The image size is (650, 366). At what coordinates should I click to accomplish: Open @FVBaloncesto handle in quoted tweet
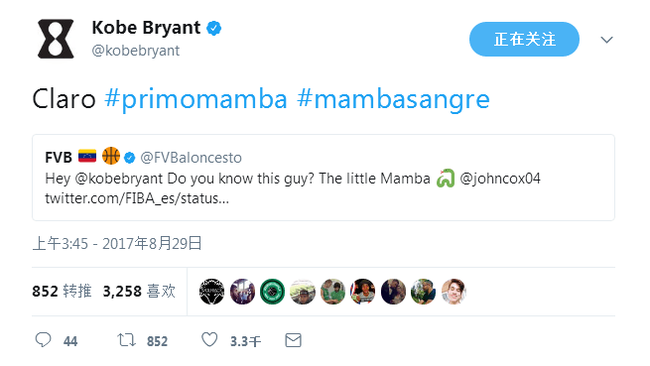click(x=191, y=158)
